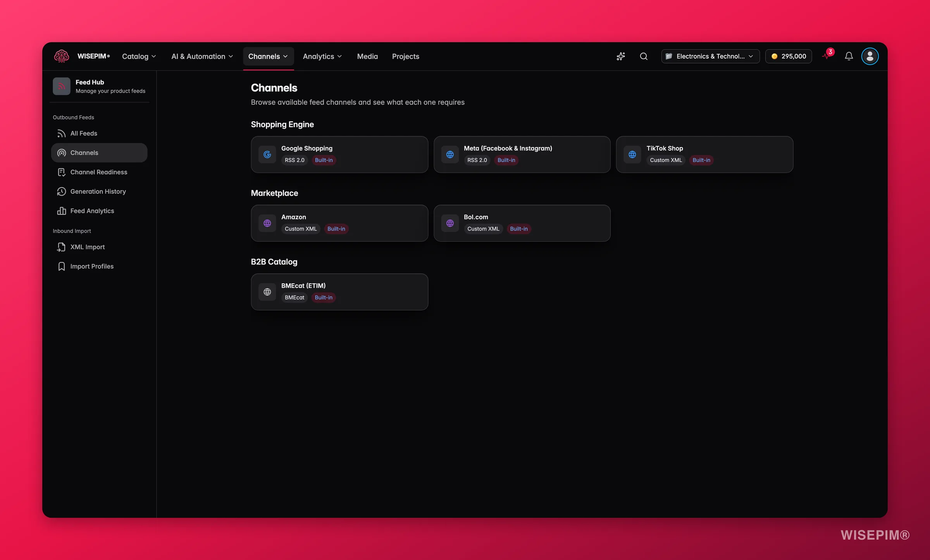Open XML Import in sidebar

(x=99, y=247)
